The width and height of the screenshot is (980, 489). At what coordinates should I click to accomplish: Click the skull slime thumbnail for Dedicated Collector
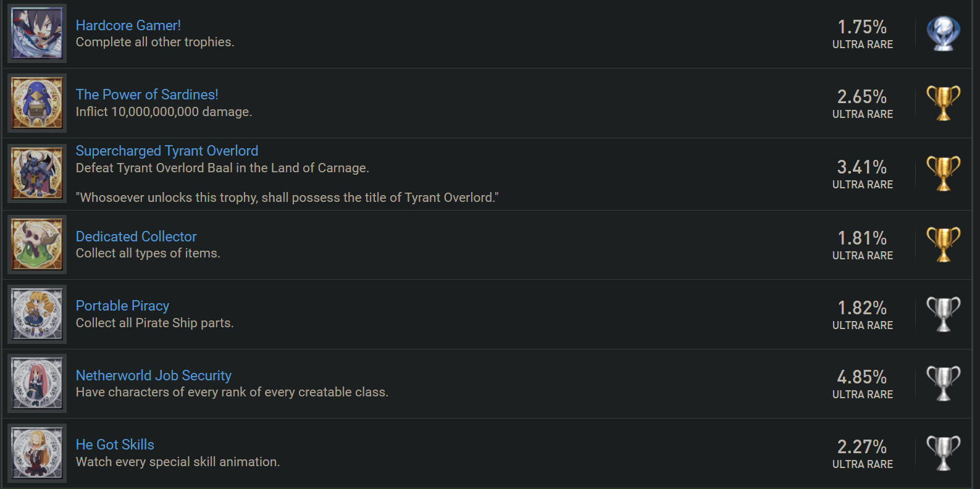pos(37,244)
